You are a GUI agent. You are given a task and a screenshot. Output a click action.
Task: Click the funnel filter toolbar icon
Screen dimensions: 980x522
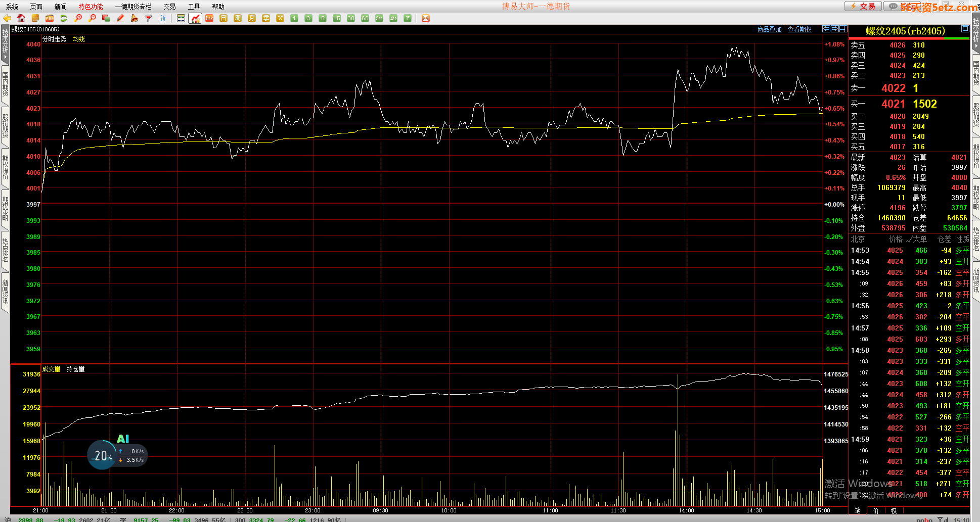pos(149,18)
